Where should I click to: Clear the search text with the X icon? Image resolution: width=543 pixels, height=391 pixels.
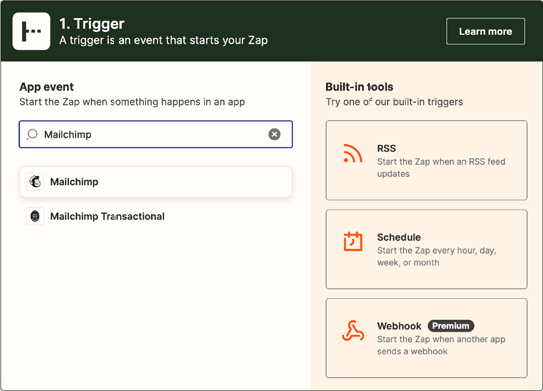click(275, 134)
